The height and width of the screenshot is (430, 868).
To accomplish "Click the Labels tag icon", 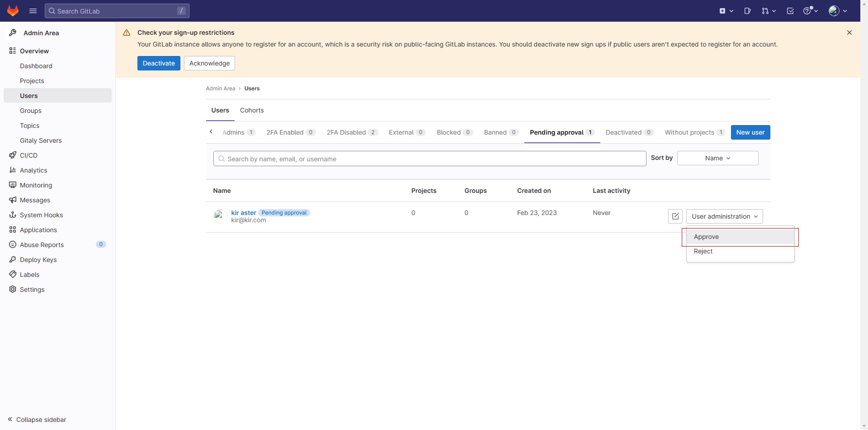I will [x=13, y=275].
